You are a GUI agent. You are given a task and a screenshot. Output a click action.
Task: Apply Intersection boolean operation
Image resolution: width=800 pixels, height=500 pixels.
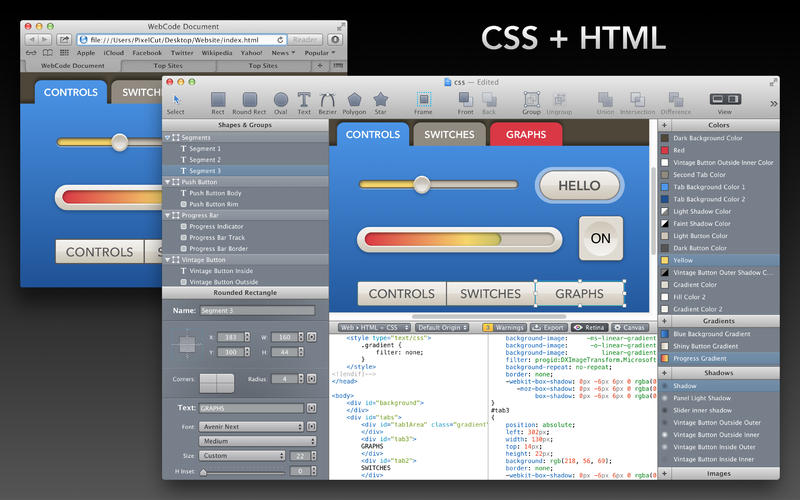point(638,104)
